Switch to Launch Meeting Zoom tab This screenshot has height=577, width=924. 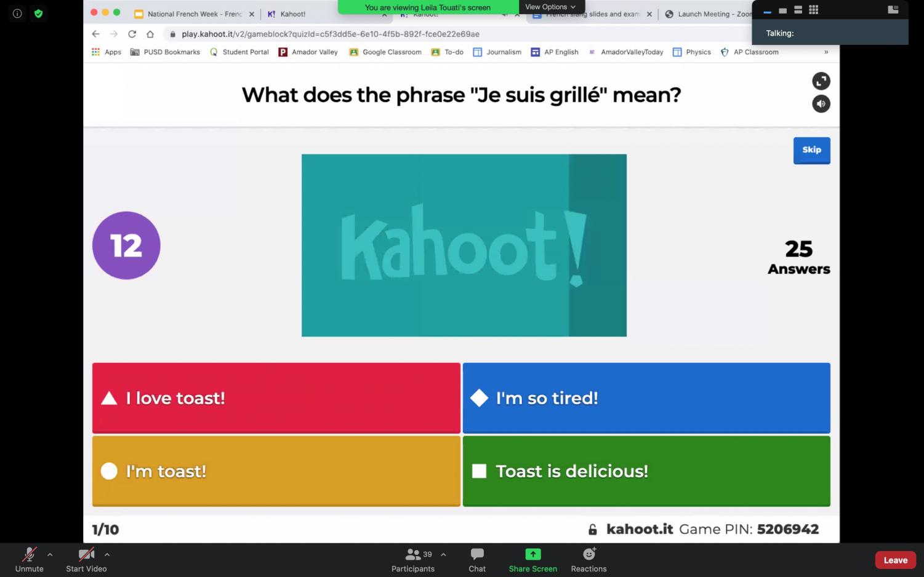click(708, 14)
